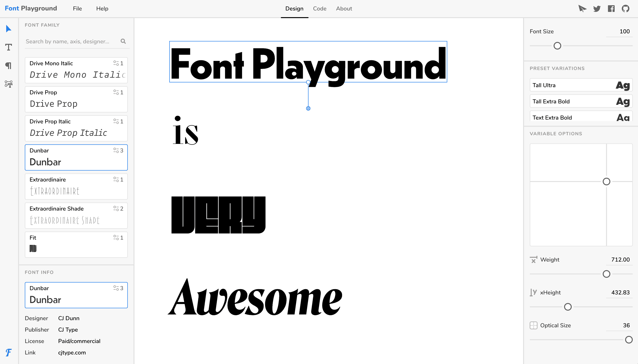Apply the Text Extra Bold preset

point(581,116)
